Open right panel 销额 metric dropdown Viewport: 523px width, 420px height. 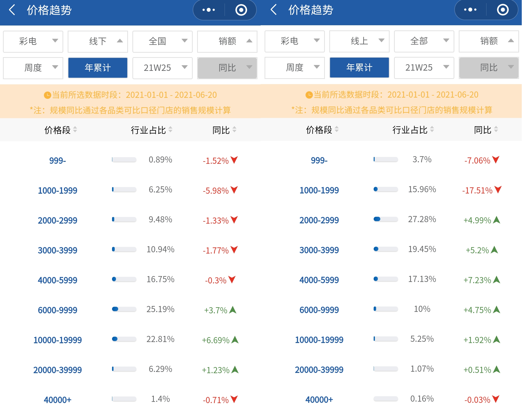(489, 41)
